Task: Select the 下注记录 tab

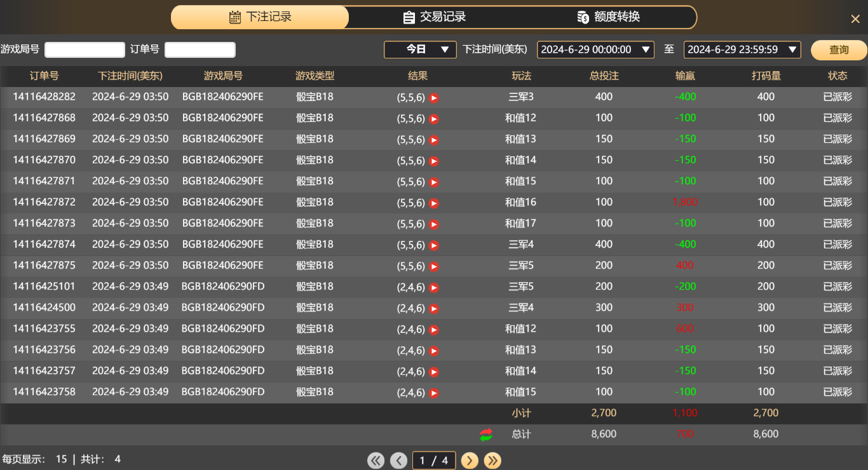Action: pyautogui.click(x=261, y=17)
